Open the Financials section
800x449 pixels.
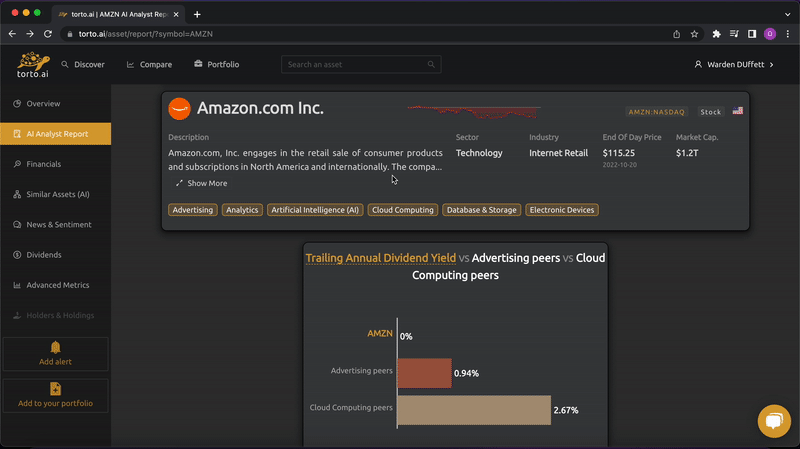[x=56, y=164]
